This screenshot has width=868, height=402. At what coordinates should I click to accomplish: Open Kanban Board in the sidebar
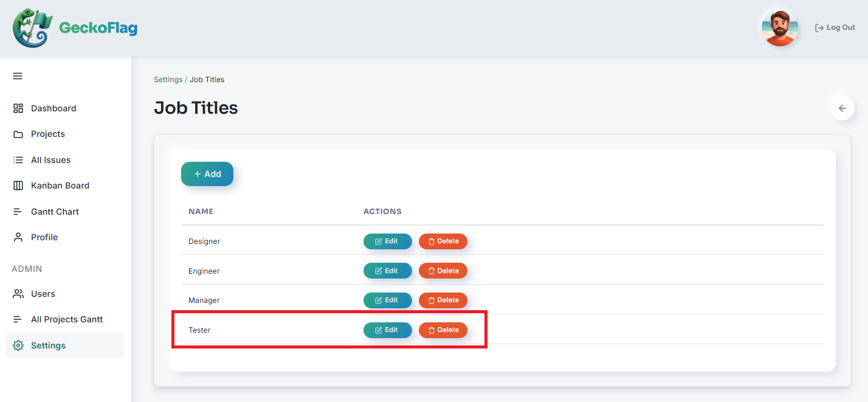point(64,185)
